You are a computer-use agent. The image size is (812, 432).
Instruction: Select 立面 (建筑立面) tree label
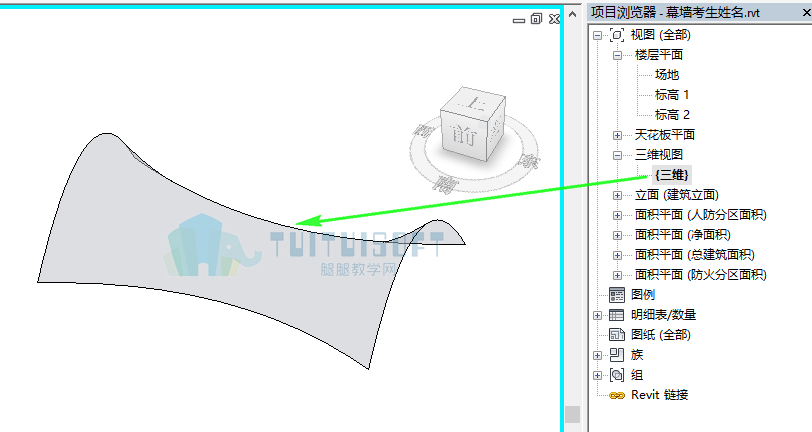(677, 195)
